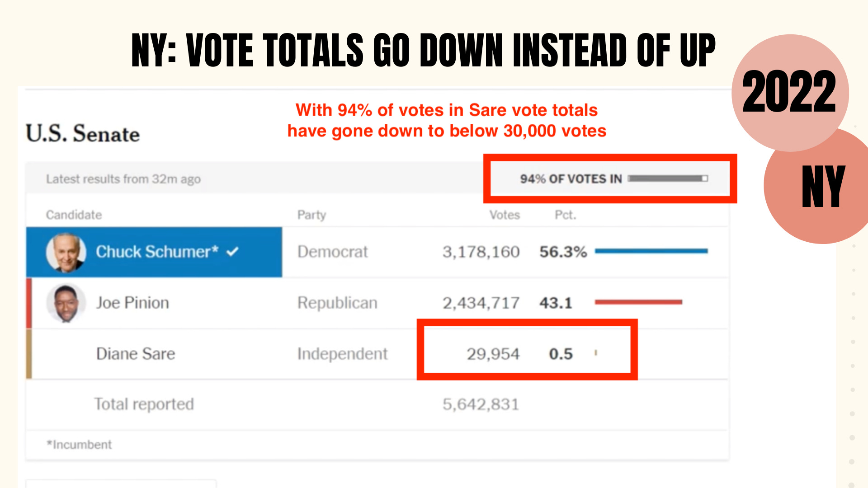Click Chuck Schumer's profile photo
Image resolution: width=868 pixels, height=488 pixels.
pyautogui.click(x=66, y=252)
